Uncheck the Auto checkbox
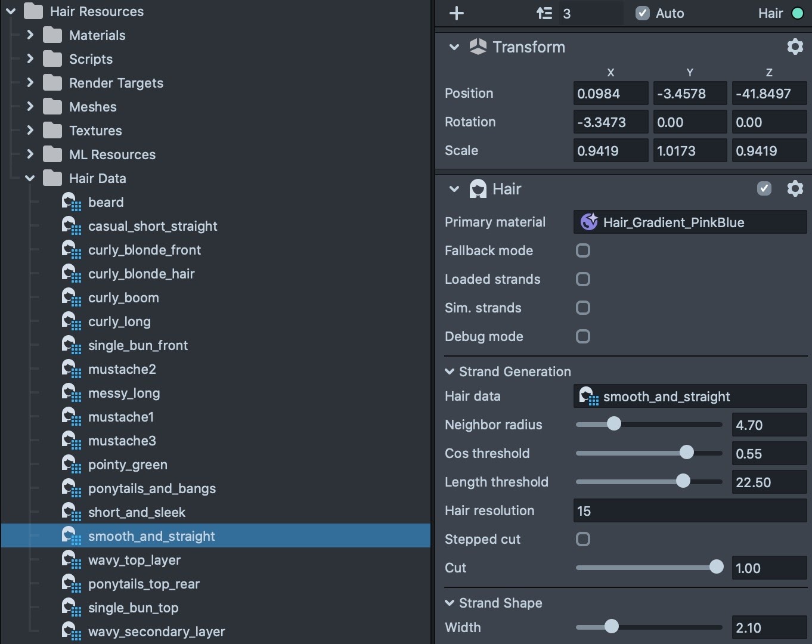This screenshot has height=644, width=812. tap(642, 13)
